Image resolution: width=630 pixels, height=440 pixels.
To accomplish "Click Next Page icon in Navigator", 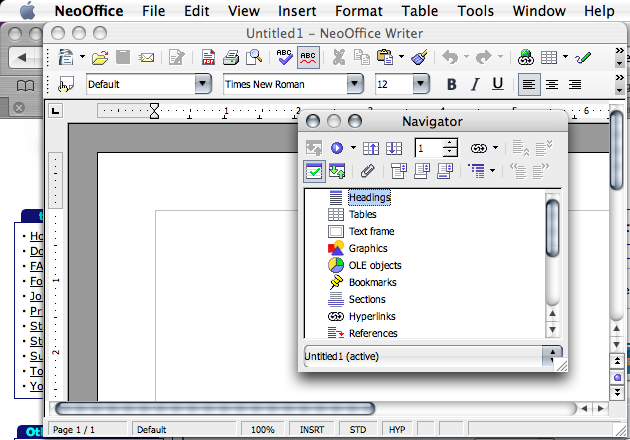I will click(394, 148).
